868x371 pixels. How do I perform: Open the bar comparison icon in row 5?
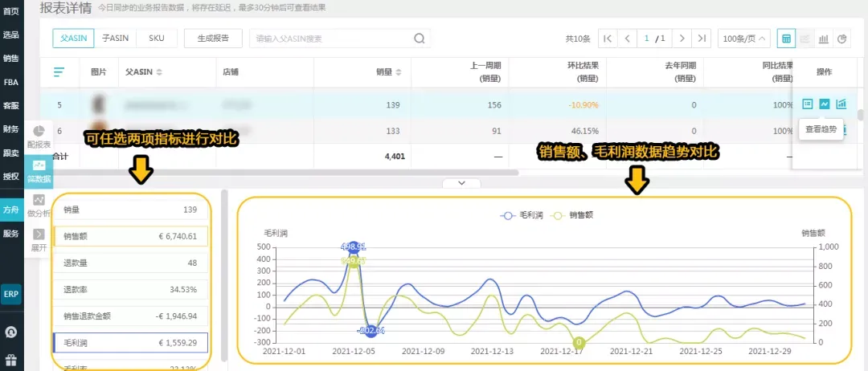point(841,104)
